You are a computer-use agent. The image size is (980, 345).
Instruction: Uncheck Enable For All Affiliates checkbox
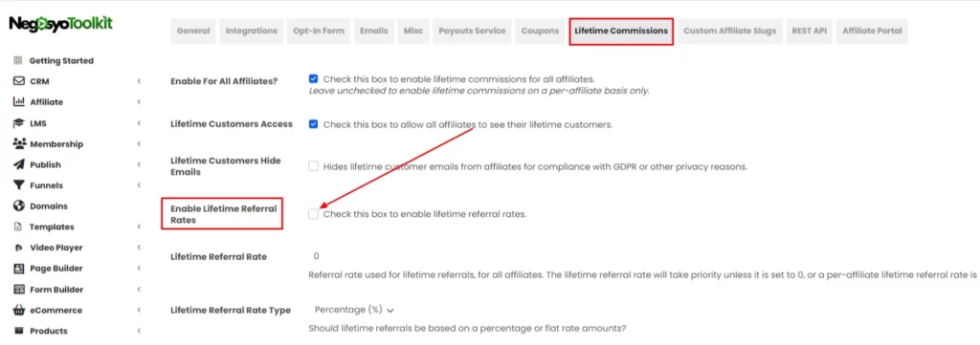[313, 79]
